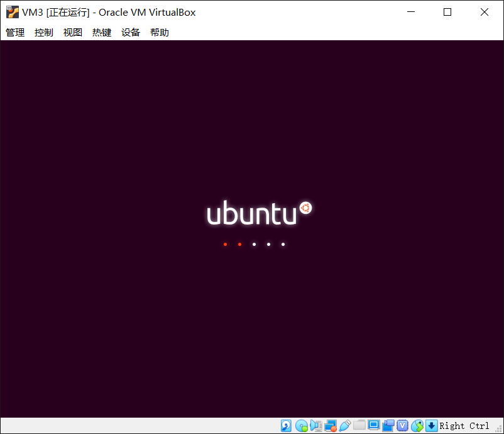Click the keyboard capture down-arrow icon
This screenshot has height=434, width=504.
pos(432,426)
